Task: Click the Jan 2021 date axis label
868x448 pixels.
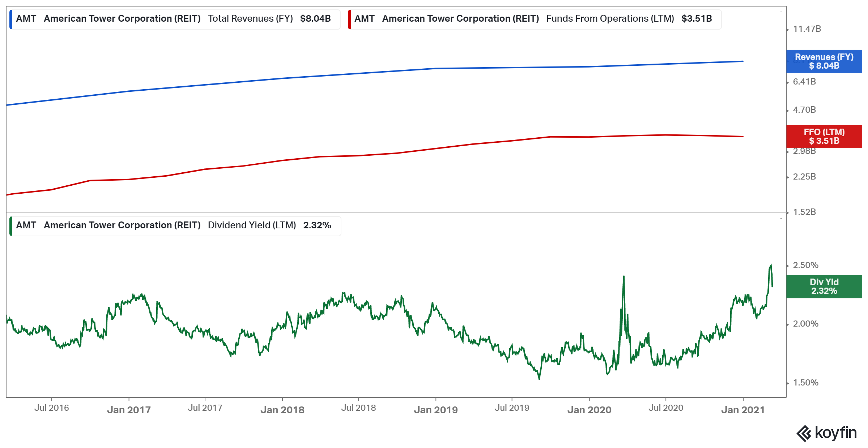Action: pyautogui.click(x=743, y=410)
